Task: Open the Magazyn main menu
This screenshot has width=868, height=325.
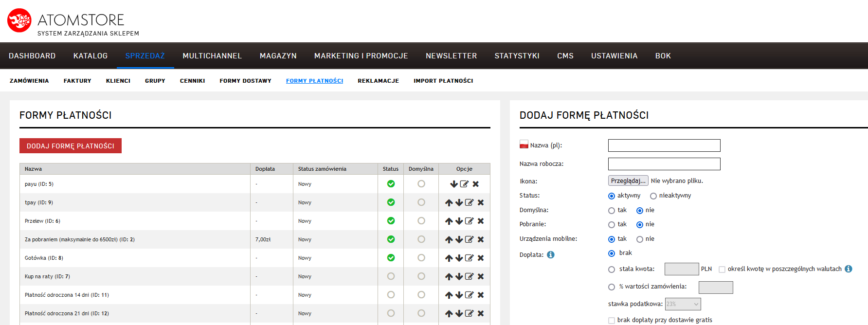Action: coord(278,56)
